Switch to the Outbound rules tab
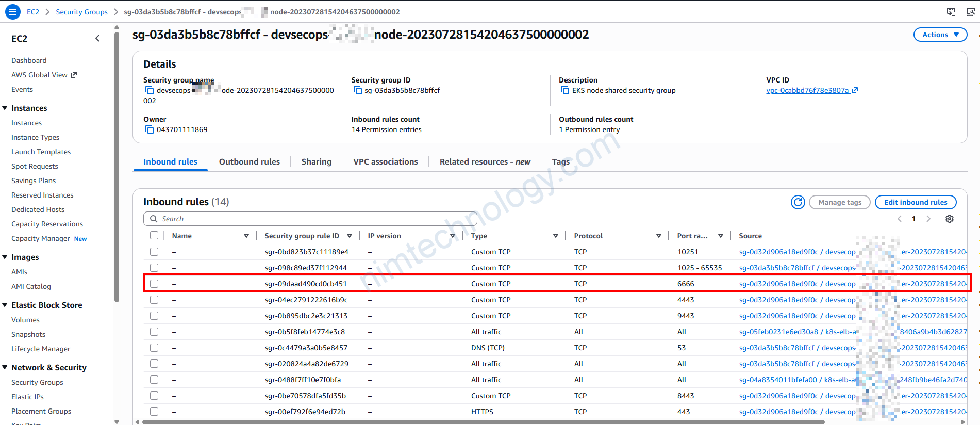 [x=249, y=162]
